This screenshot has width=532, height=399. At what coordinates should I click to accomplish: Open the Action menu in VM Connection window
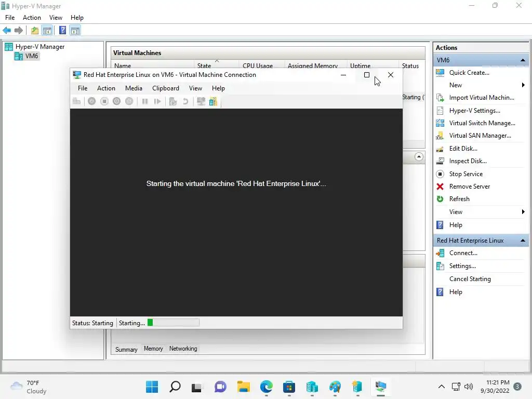[x=106, y=88]
